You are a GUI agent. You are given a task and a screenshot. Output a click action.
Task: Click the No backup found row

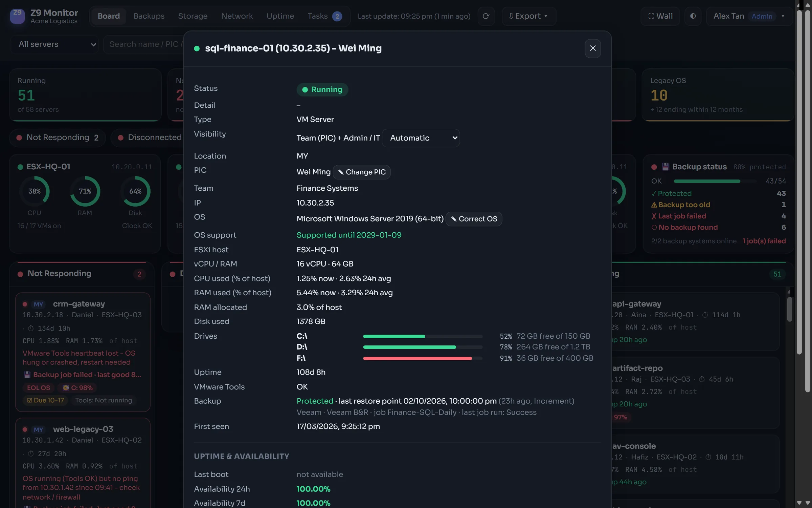(x=718, y=227)
